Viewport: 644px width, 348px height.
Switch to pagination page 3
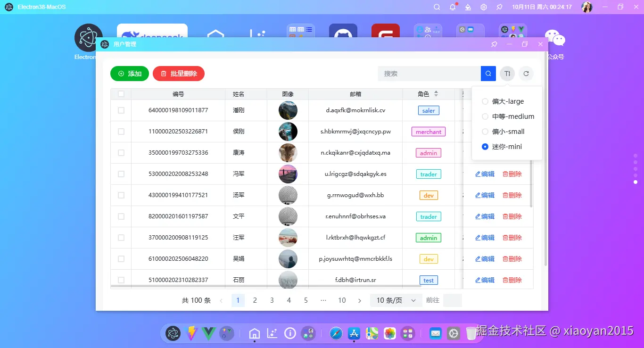pos(272,300)
